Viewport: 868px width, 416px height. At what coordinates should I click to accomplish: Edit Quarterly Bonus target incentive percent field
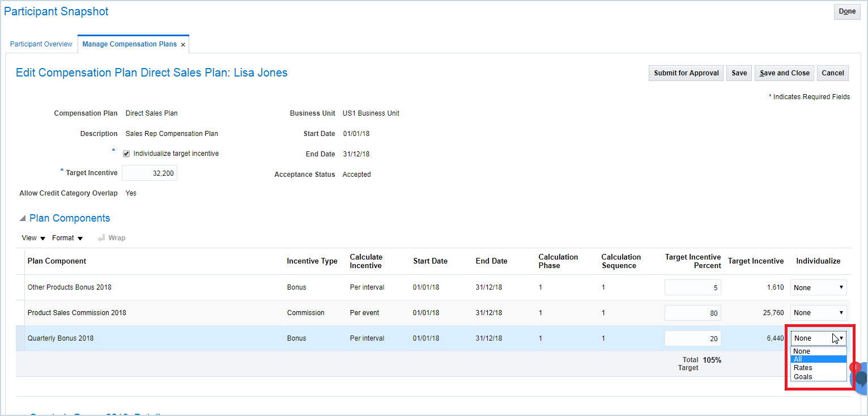[x=692, y=338]
